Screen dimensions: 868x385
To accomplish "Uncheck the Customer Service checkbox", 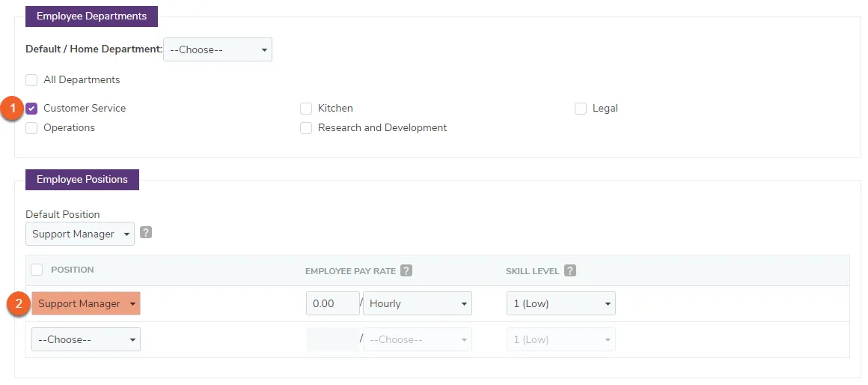I will pos(31,109).
